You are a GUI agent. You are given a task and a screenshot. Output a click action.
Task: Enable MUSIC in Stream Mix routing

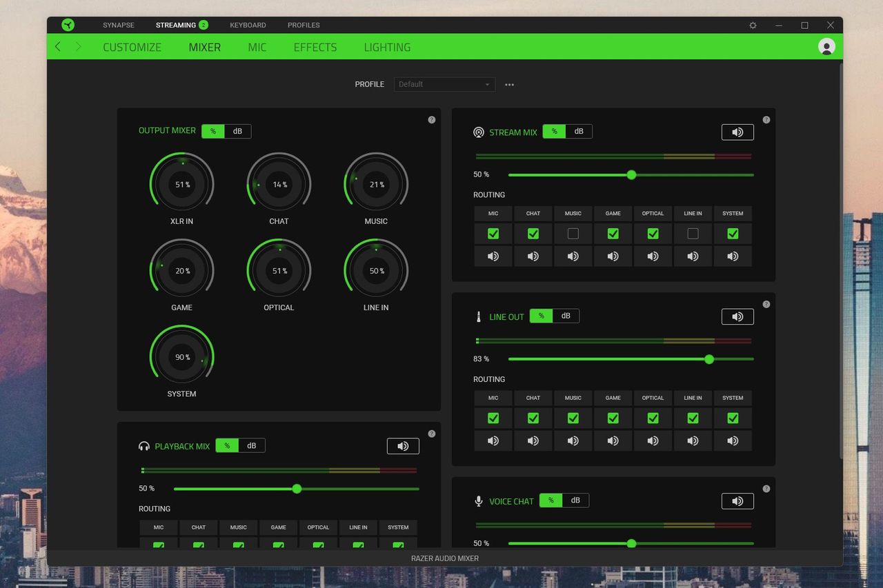point(573,234)
